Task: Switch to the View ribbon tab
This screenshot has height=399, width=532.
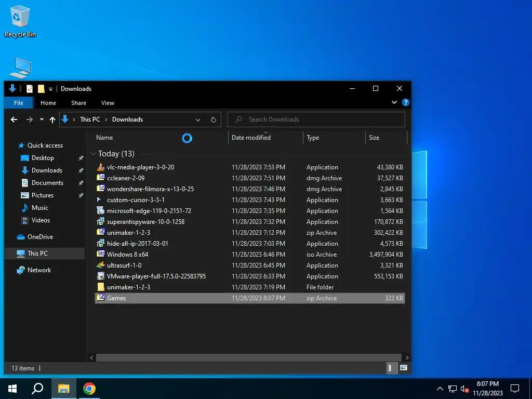Action: (x=108, y=103)
